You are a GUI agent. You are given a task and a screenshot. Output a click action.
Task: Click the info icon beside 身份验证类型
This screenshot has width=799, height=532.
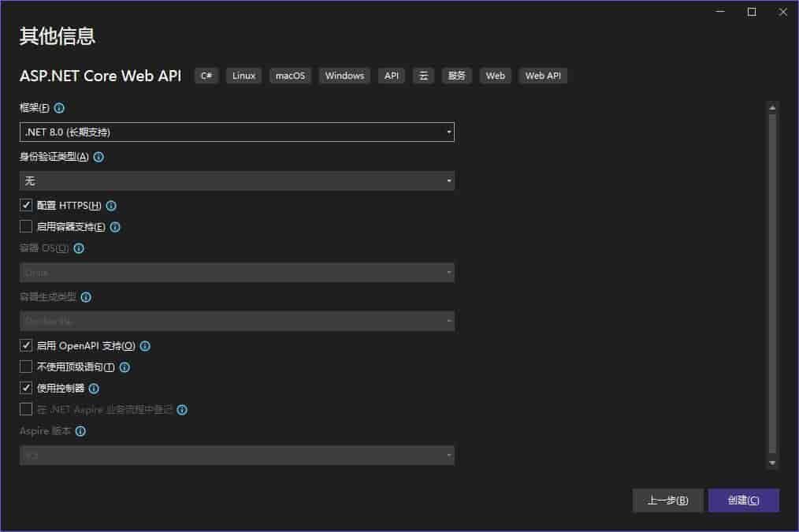click(x=98, y=157)
